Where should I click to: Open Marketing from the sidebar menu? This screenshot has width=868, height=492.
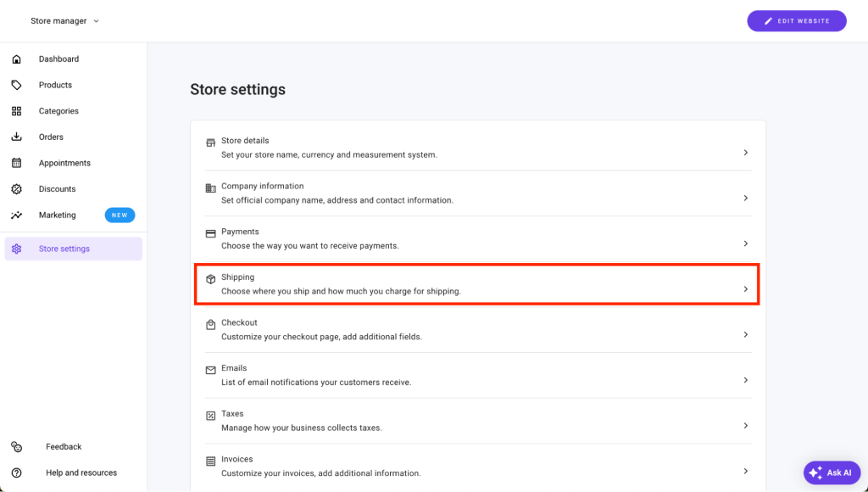tap(59, 215)
